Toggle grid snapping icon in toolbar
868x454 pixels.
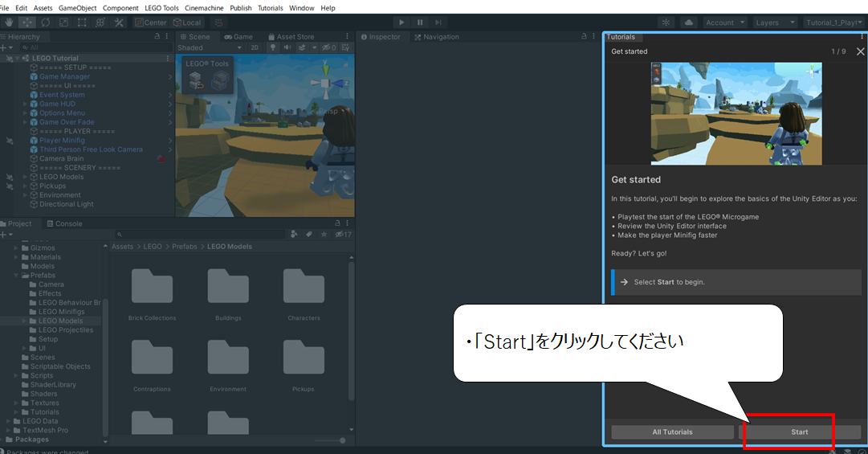point(218,22)
